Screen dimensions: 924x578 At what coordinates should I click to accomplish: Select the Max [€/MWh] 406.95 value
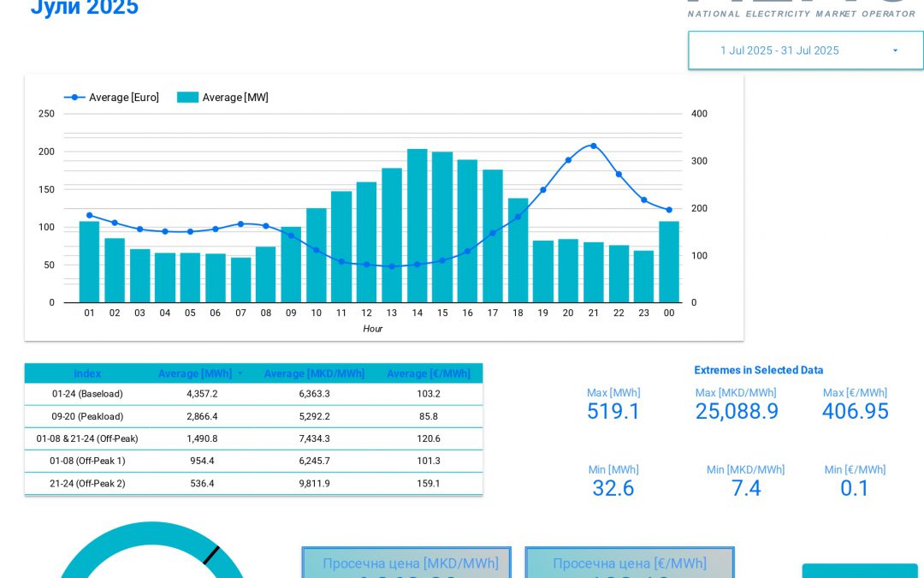855,411
